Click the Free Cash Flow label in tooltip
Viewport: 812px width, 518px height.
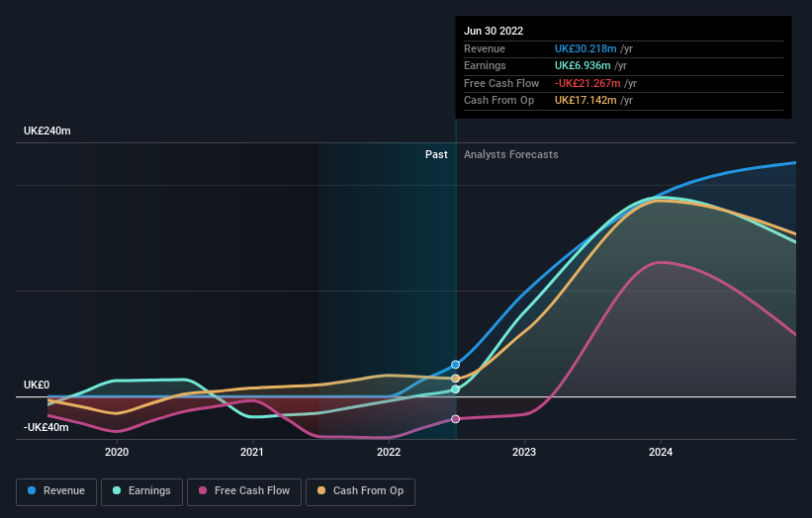pyautogui.click(x=501, y=83)
